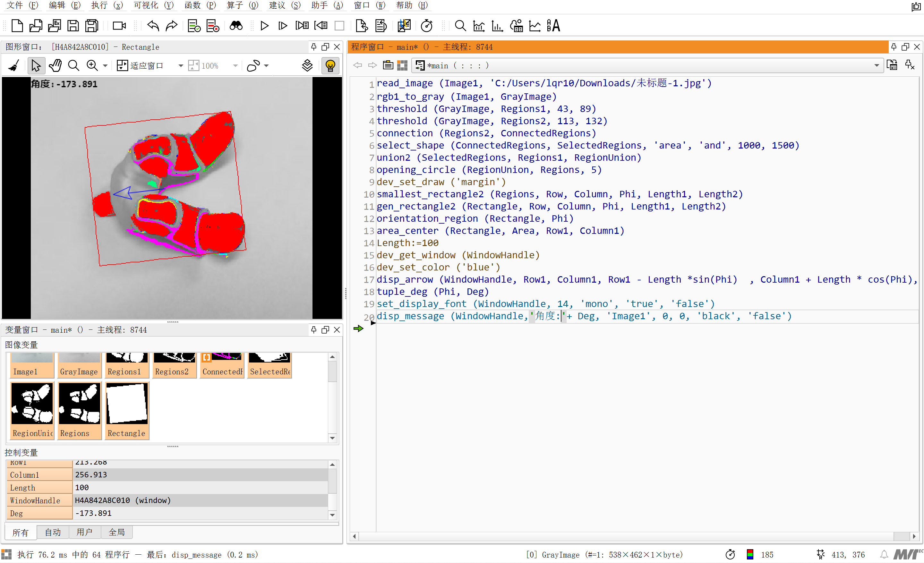Open the gray histogram tool
Viewport: 924px width, 563px height.
tap(479, 25)
